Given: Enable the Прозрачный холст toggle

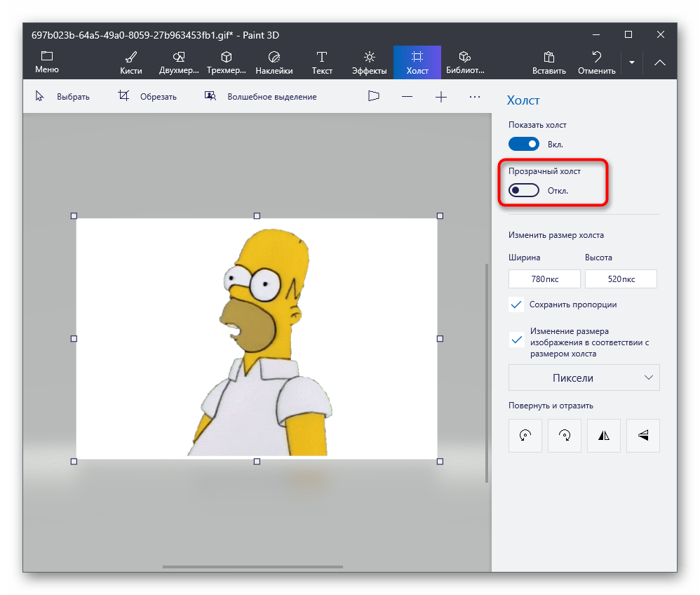Looking at the screenshot, I should [x=524, y=190].
